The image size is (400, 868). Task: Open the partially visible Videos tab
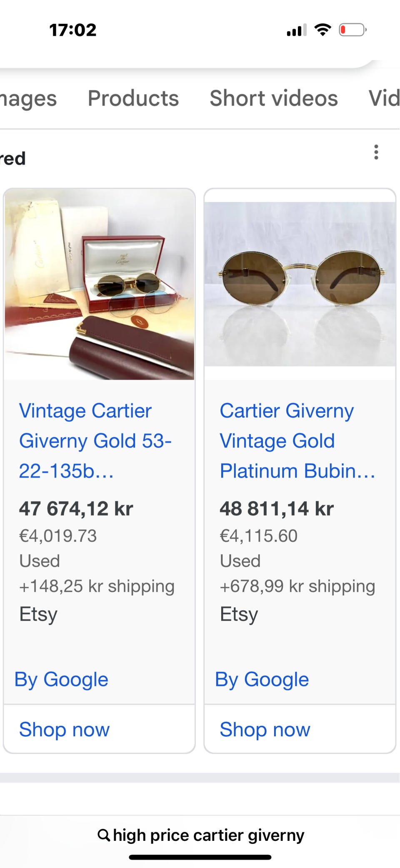[x=384, y=98]
